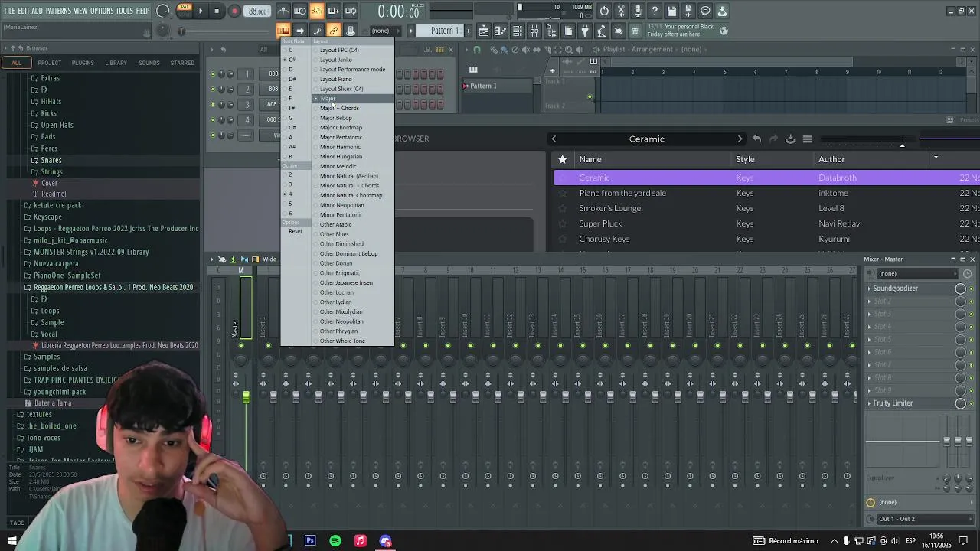
Task: Select Minor Natural (Aeolian) scale
Action: click(x=348, y=176)
